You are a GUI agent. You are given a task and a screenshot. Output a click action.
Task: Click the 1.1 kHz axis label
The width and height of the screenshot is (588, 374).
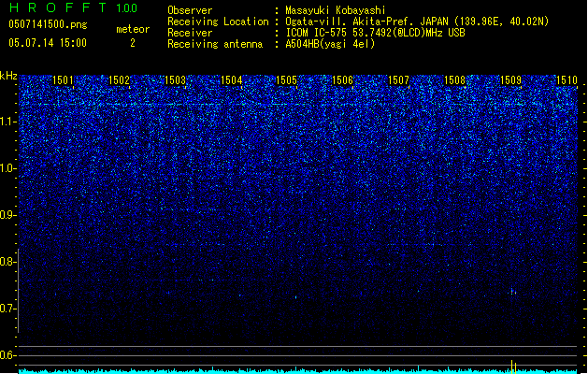[8, 122]
